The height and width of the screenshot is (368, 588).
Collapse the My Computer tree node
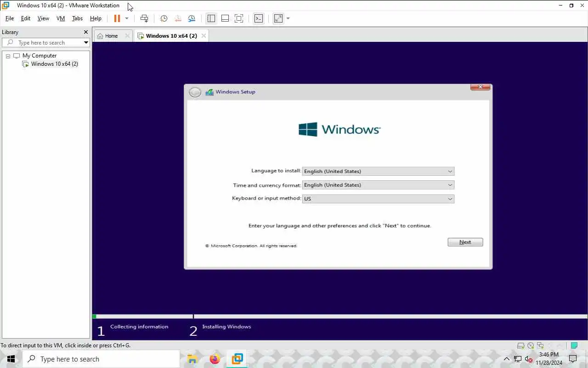pos(8,56)
